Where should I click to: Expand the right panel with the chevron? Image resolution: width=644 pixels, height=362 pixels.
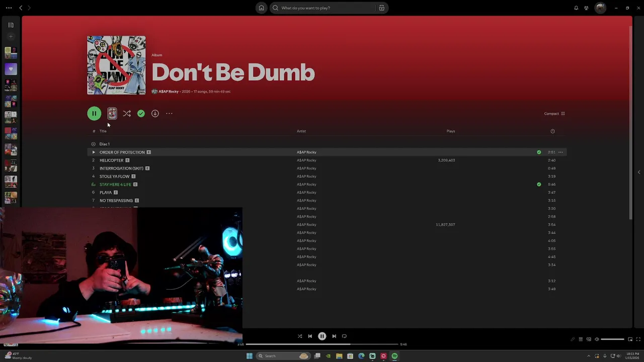click(639, 172)
